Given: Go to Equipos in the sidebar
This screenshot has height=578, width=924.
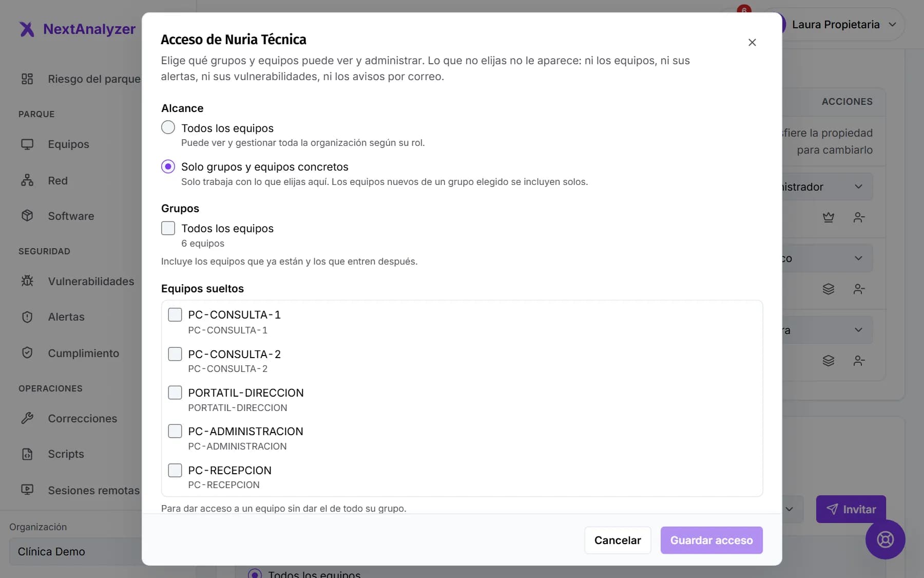Looking at the screenshot, I should 68,144.
